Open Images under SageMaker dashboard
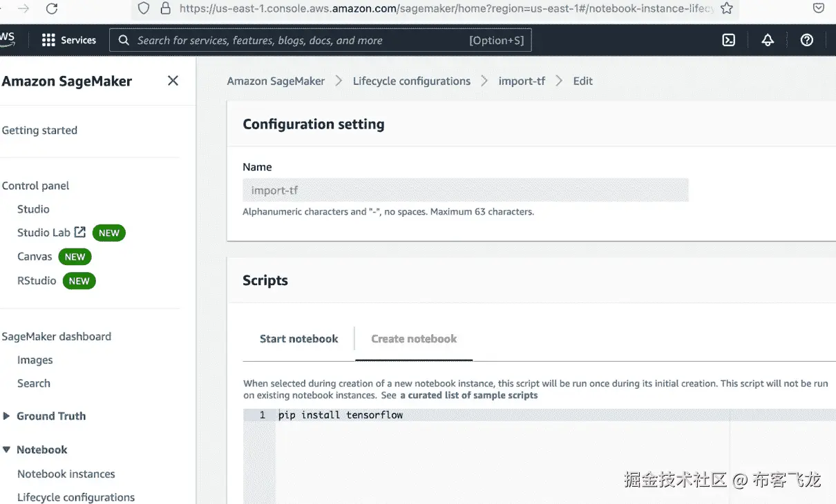836x504 pixels. point(35,360)
